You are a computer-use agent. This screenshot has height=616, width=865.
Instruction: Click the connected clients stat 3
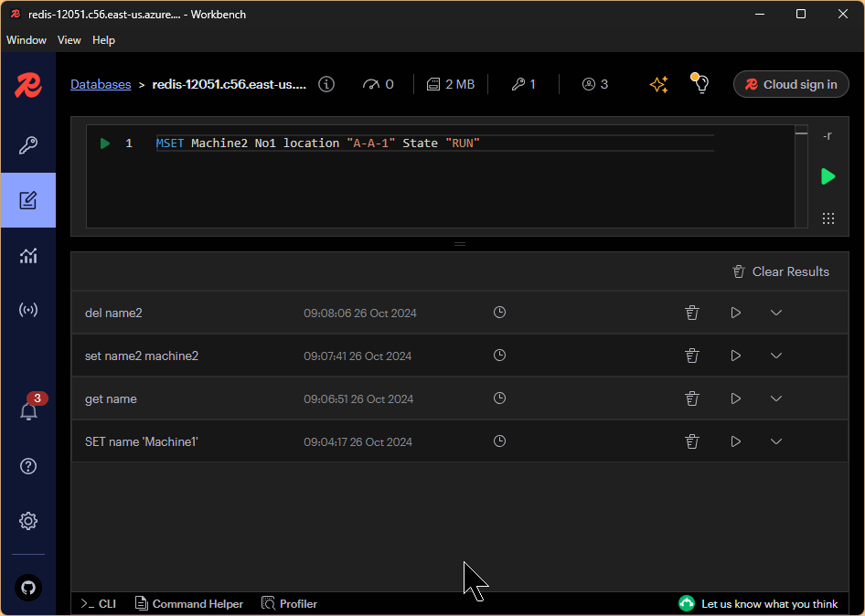pyautogui.click(x=595, y=84)
